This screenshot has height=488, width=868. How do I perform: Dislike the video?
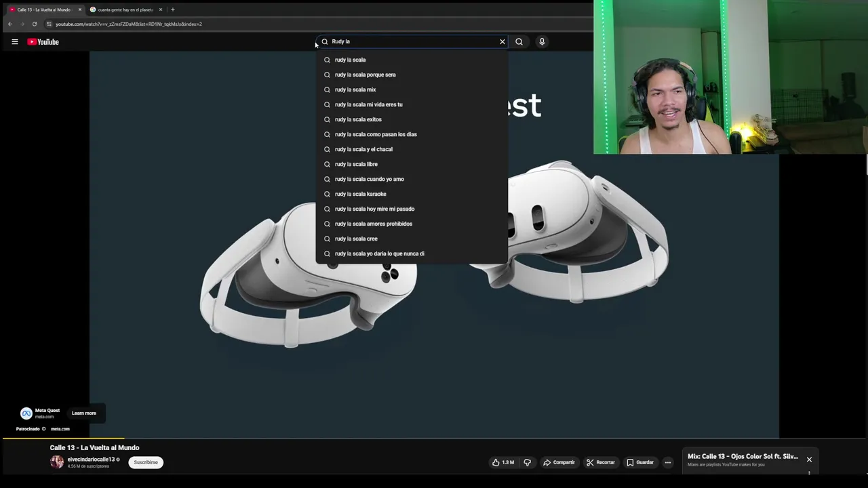(527, 462)
